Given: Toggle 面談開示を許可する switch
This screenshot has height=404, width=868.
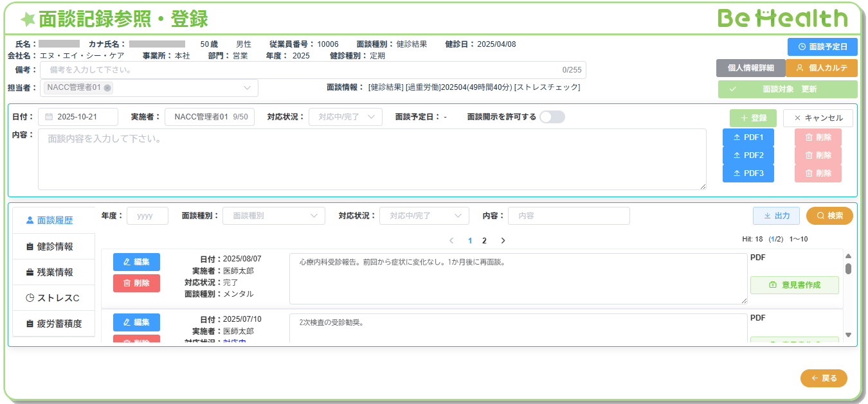Looking at the screenshot, I should pyautogui.click(x=552, y=117).
